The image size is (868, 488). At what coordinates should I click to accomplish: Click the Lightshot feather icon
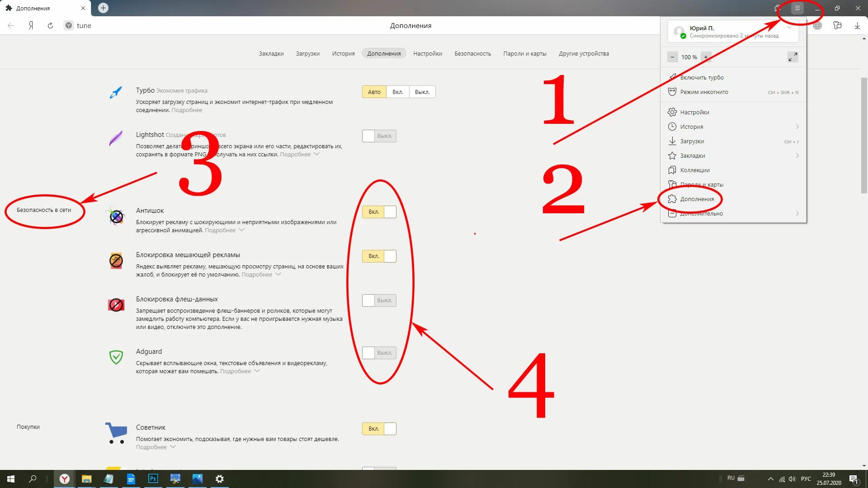coord(116,137)
